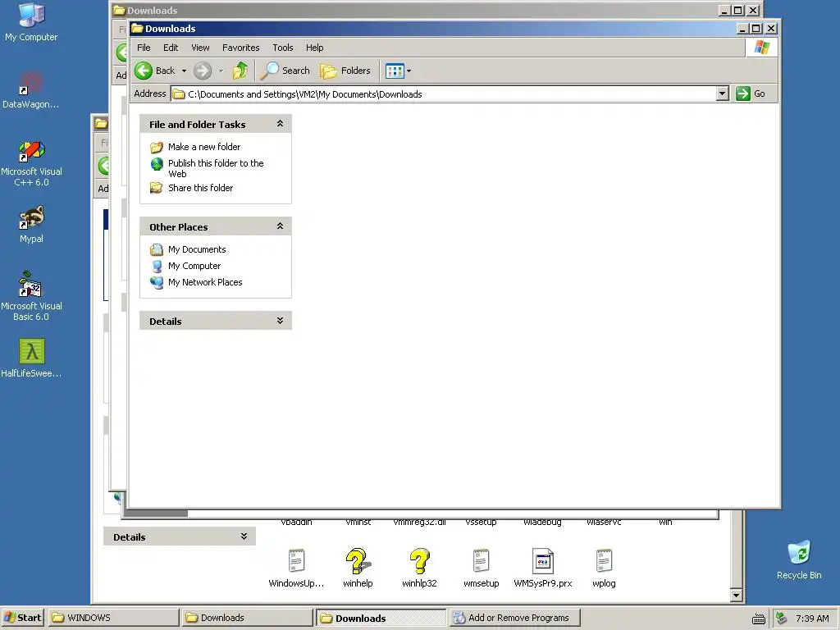Open the Search pane

(285, 71)
